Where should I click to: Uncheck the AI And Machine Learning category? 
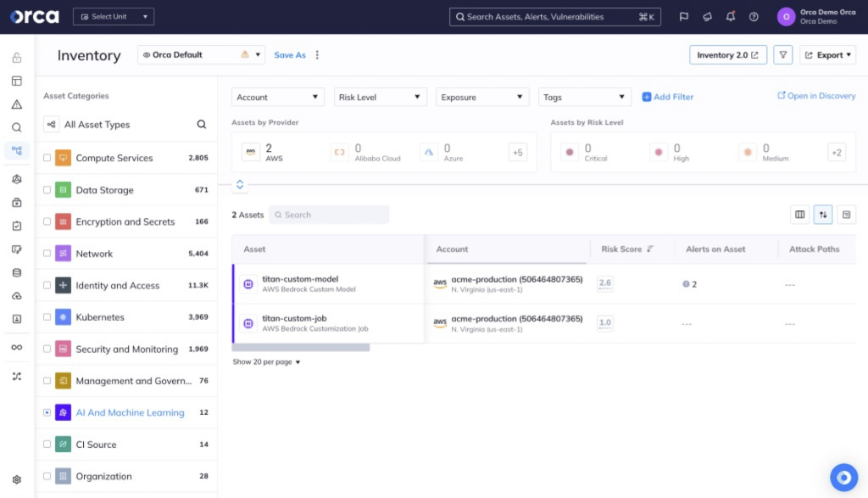tap(48, 412)
